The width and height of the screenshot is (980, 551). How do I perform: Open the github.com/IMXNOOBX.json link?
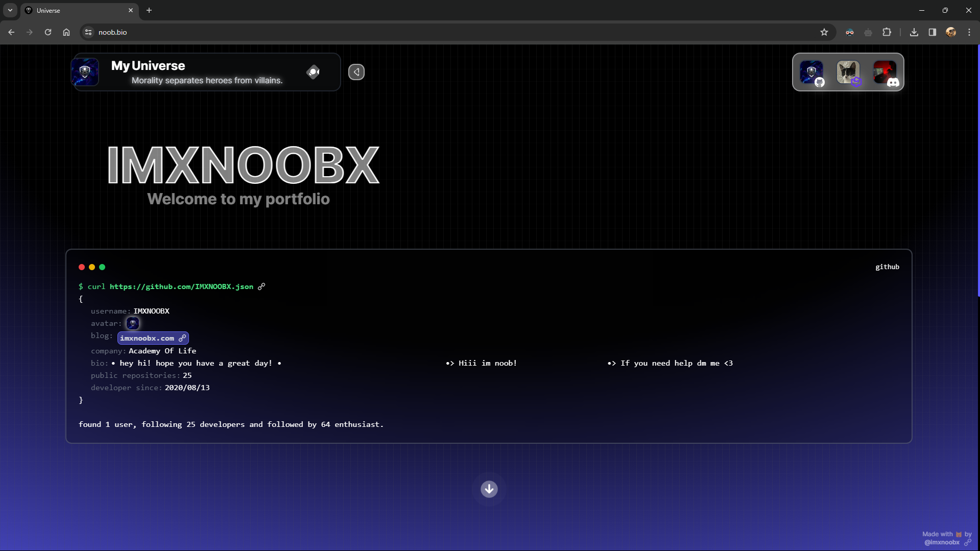coord(181,286)
